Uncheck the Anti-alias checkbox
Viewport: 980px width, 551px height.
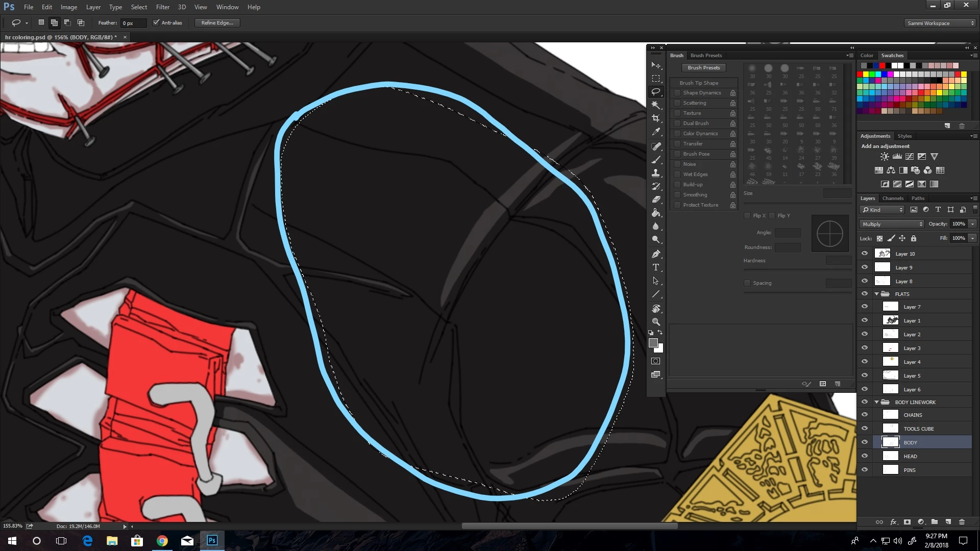[x=156, y=23]
